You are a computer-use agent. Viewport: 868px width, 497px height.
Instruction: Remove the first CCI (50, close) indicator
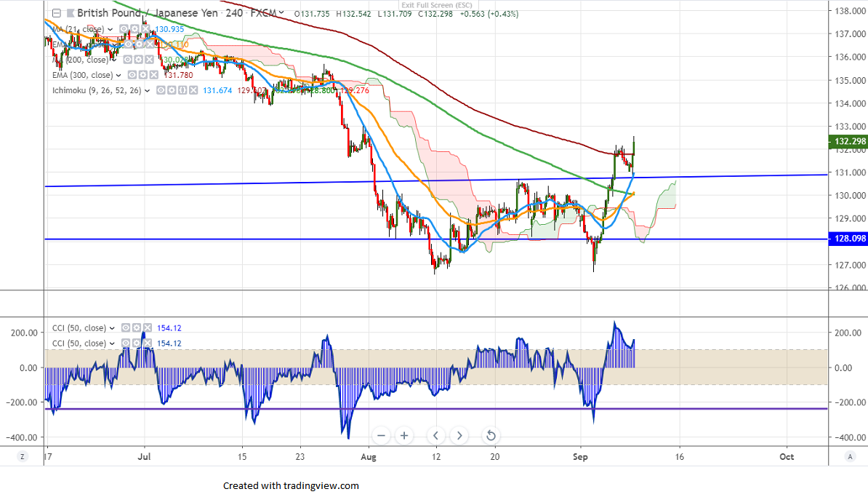pos(148,328)
